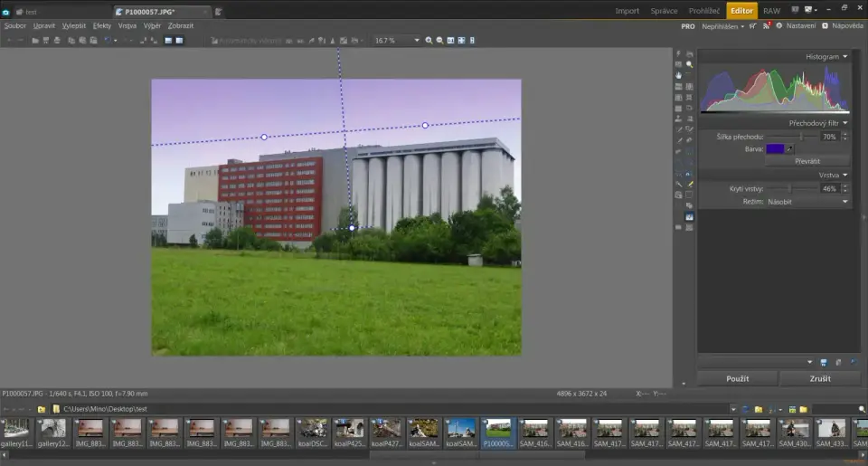Screen dimensions: 868x466
Task: Click the zoom out magnifier in toolbar
Action: click(440, 41)
